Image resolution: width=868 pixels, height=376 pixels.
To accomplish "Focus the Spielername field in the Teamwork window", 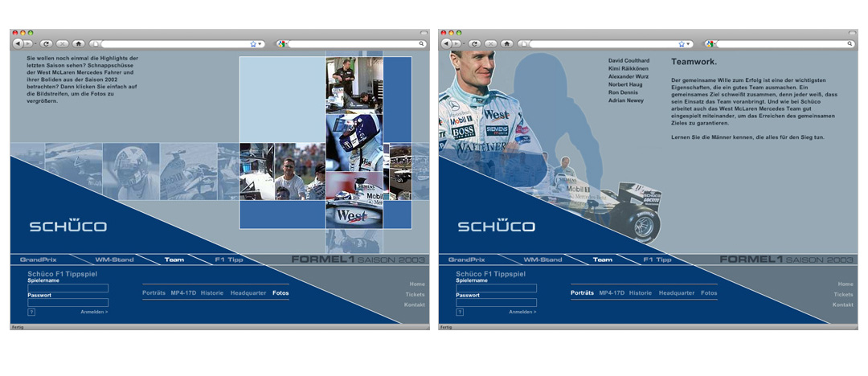I will [497, 288].
